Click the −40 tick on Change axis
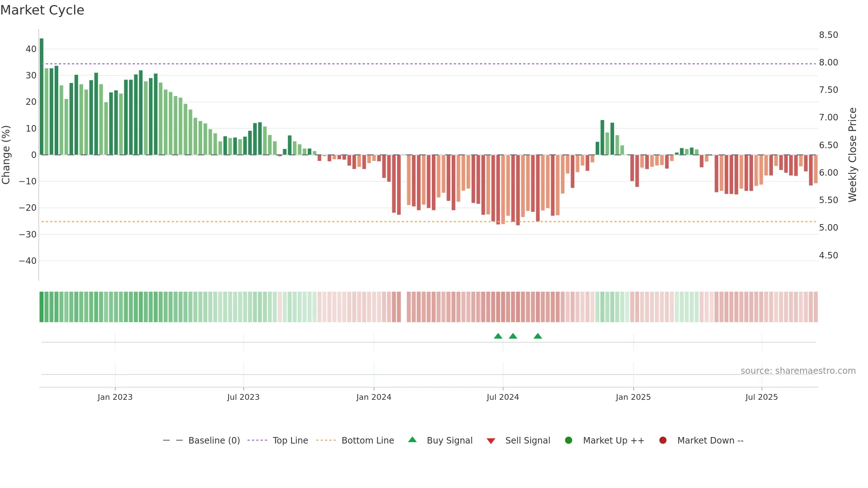Image resolution: width=868 pixels, height=488 pixels. click(27, 261)
